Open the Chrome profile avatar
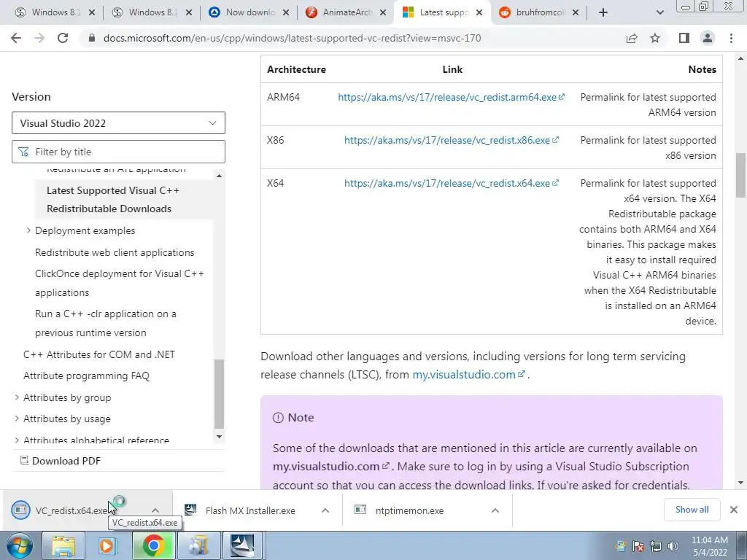 pyautogui.click(x=708, y=38)
